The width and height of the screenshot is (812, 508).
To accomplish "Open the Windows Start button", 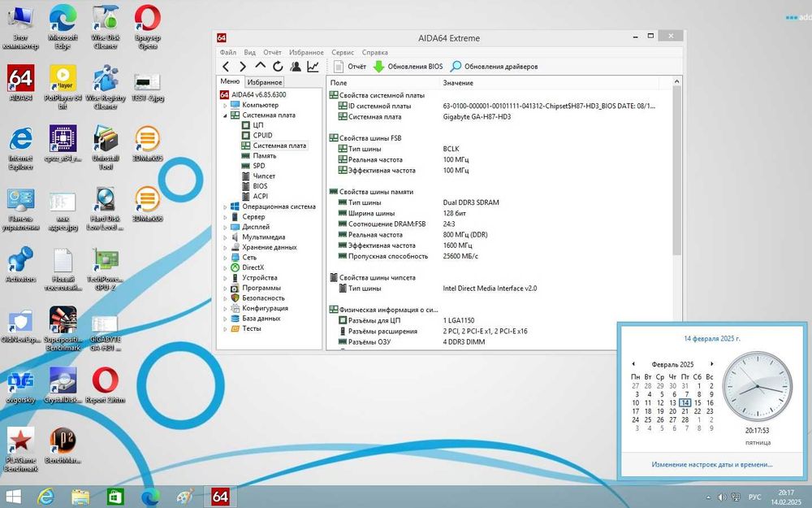I will pos(13,497).
